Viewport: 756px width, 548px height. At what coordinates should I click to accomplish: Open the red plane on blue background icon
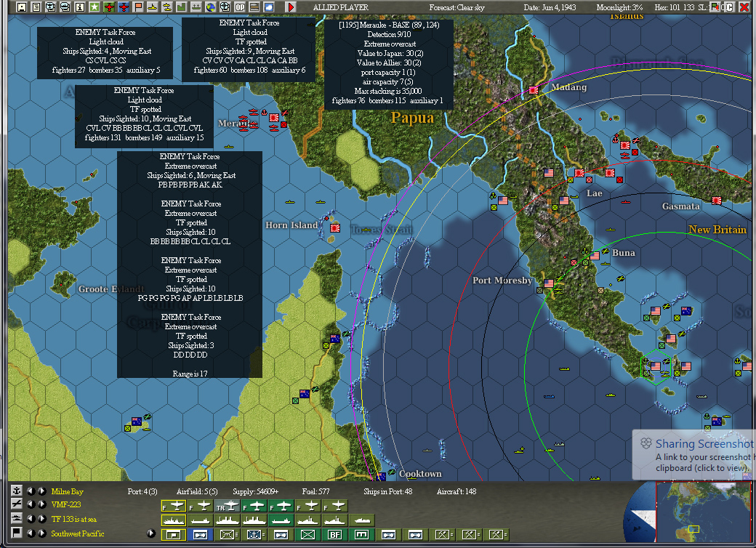click(x=124, y=7)
